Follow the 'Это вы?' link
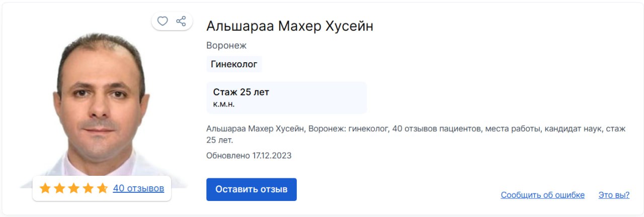Screen dimensions: 644x217 pyautogui.click(x=614, y=195)
